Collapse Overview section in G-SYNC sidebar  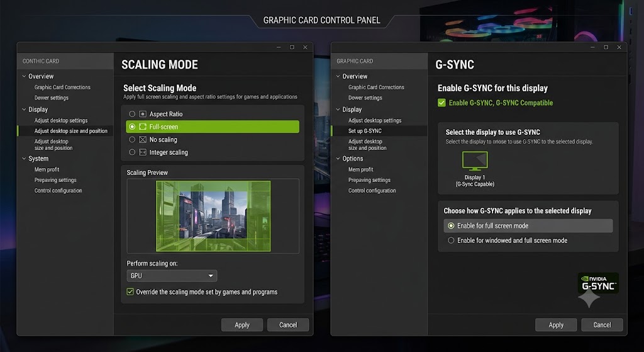(x=338, y=76)
